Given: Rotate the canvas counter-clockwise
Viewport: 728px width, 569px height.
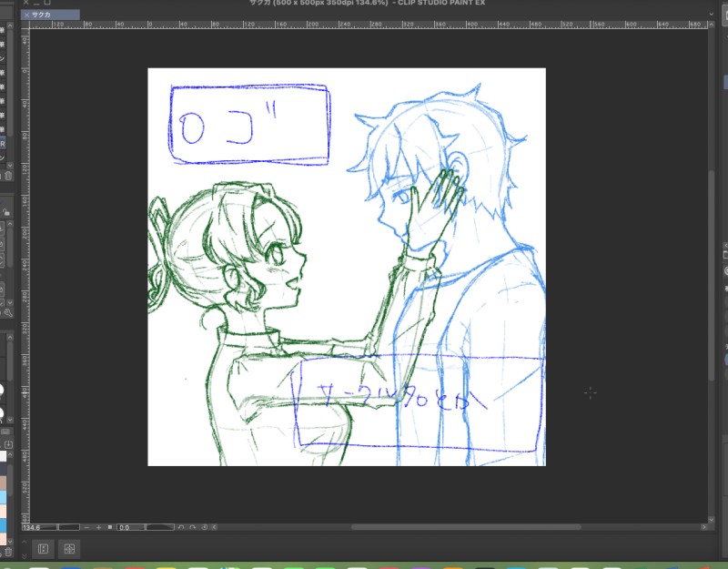Looking at the screenshot, I should [x=181, y=527].
